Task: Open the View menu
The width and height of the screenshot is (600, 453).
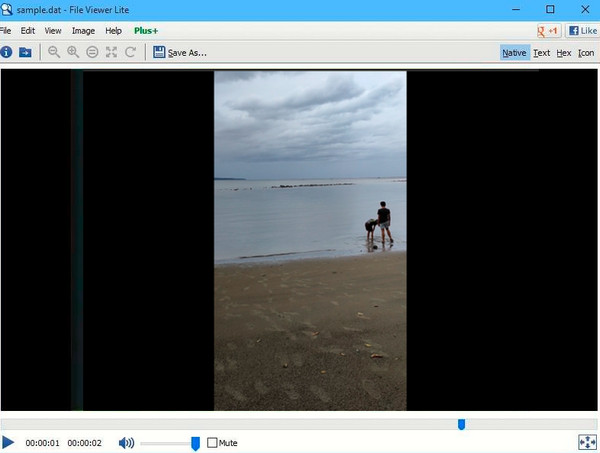Action: point(53,31)
